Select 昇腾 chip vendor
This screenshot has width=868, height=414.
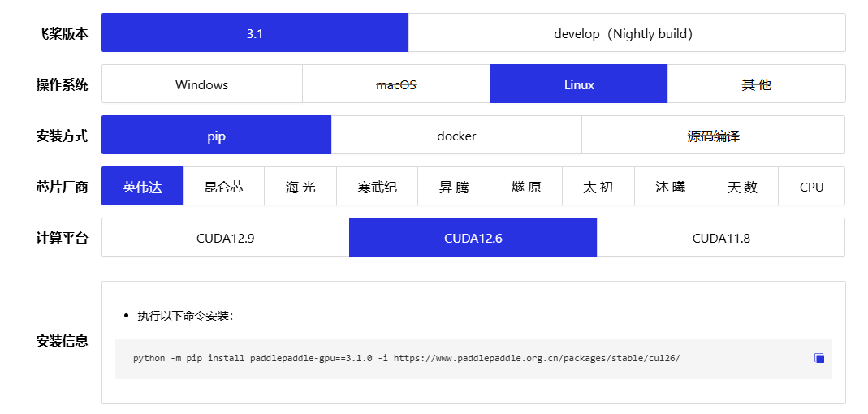(454, 187)
